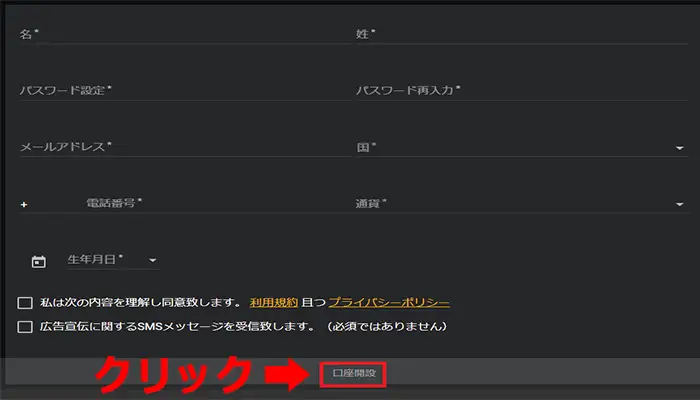This screenshot has height=400, width=700.
Task: Focus the パスワード再入力 field
Action: 521,91
